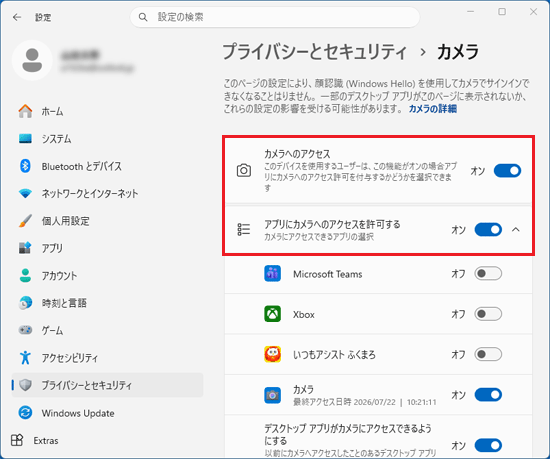Click the プライバシーとセキュリティ shield icon
Viewport: 550px width, 459px height.
point(26,385)
